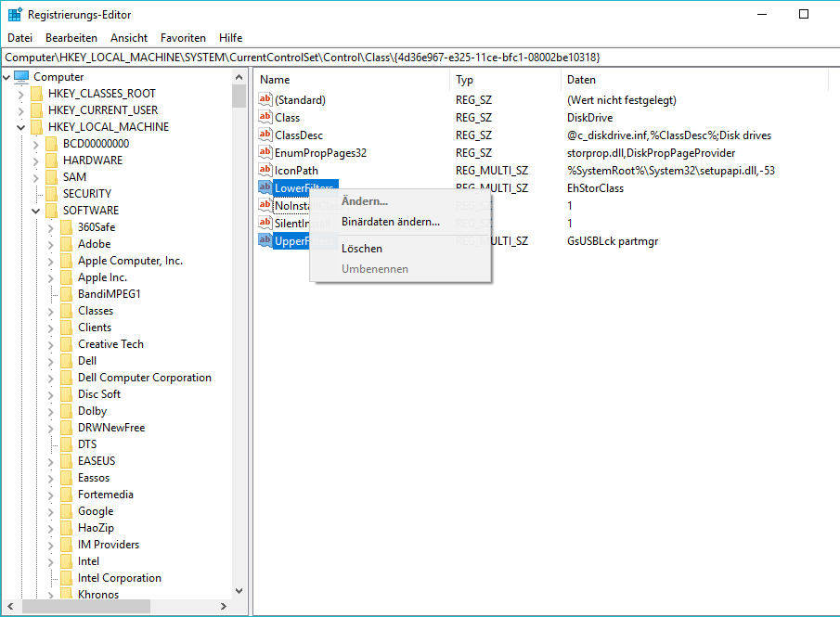
Task: Expand the HARDWARE key
Action: 35,161
